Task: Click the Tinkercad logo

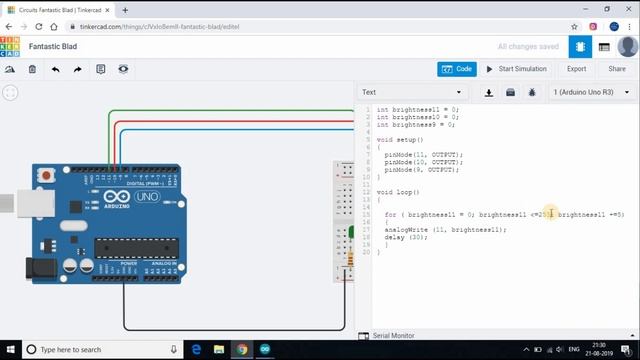Action: (10, 47)
